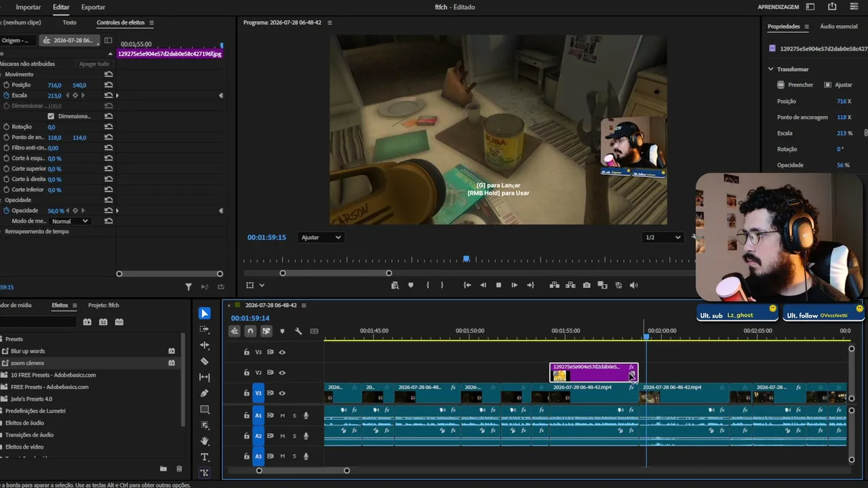Select the Selection arrow tool

205,313
